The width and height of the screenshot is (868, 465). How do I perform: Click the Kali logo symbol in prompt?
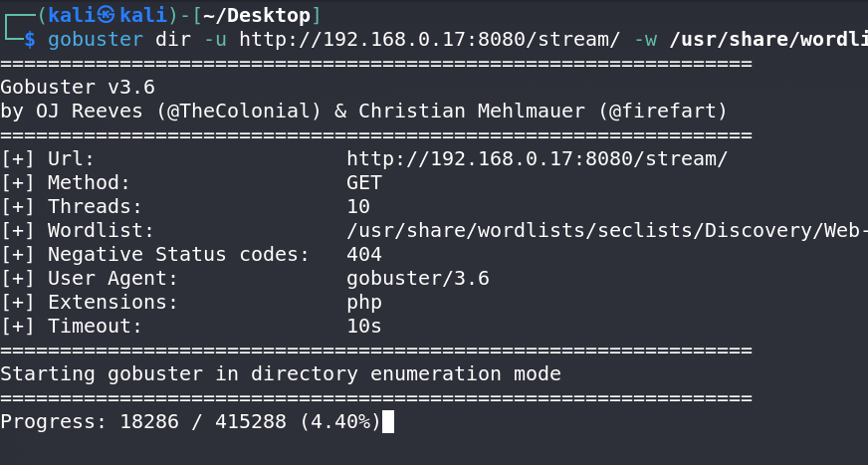click(x=106, y=16)
